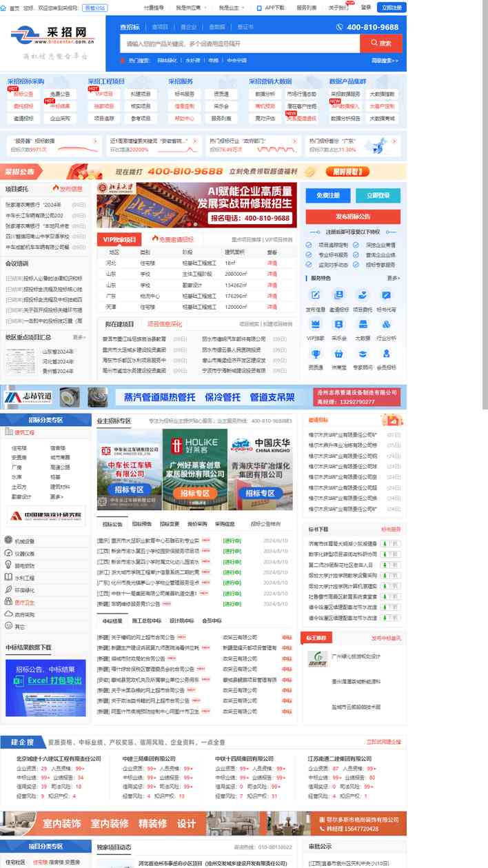Switch to the 查招标 search tab

click(x=130, y=27)
